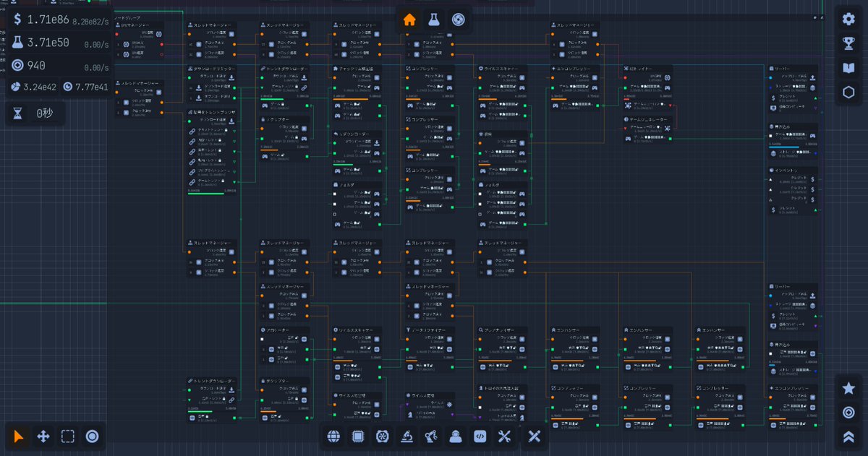Select the circle tool beside selection tool
Screen dimensions: 868x456
tap(92, 436)
